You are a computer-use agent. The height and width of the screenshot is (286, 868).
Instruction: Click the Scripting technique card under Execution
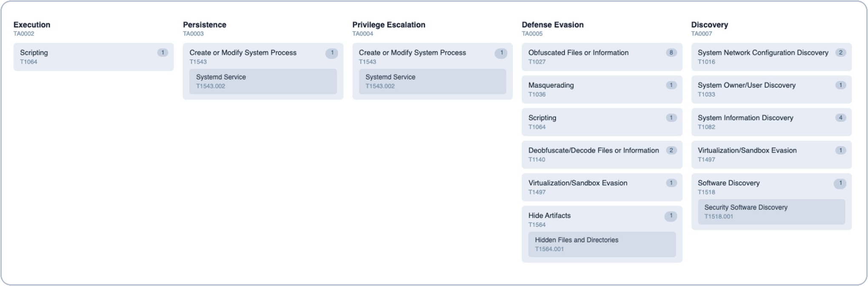[x=93, y=57]
